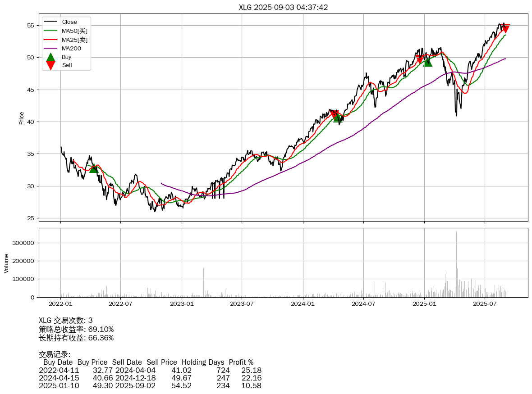532x394 pixels.
Task: Click the 300000 volume axis tick label
Action: tap(24, 243)
